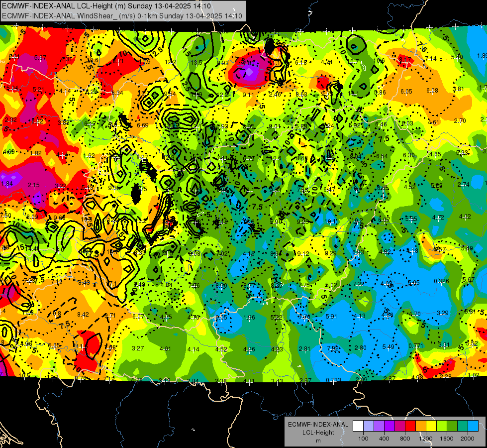487x448 pixels.
Task: Click the '1200' legend tick label
Action: [426, 439]
